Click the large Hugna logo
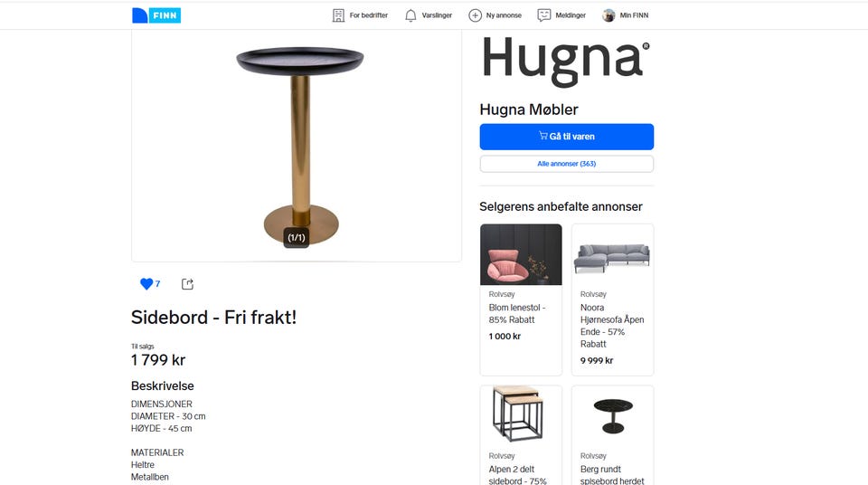868x485 pixels. (566, 62)
